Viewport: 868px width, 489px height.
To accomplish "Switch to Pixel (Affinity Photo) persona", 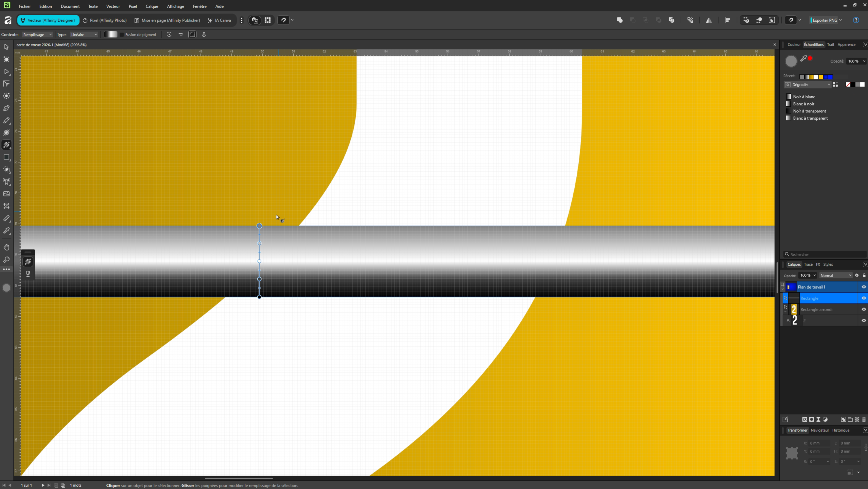I will pyautogui.click(x=105, y=20).
